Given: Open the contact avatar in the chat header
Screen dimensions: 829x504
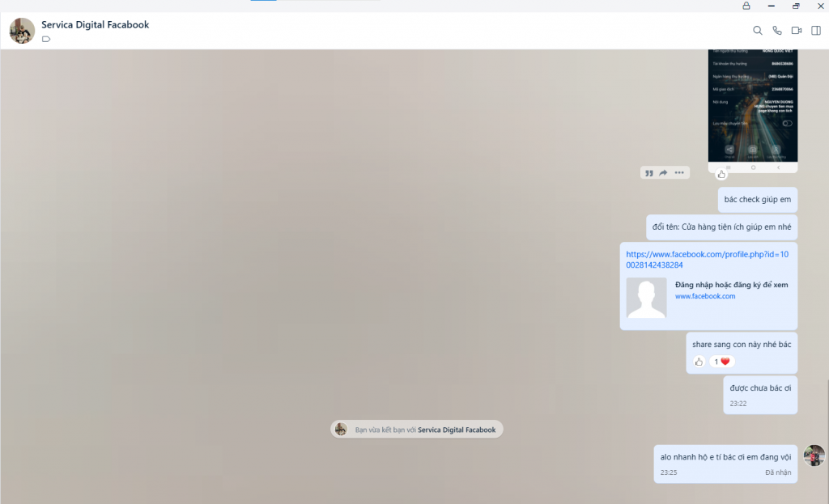Looking at the screenshot, I should pyautogui.click(x=22, y=31).
